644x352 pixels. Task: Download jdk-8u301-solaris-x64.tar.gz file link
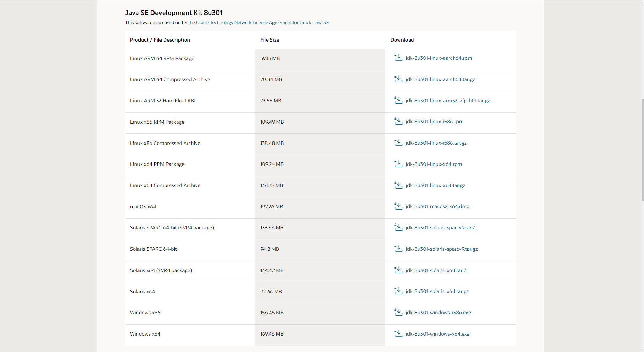[x=437, y=291]
